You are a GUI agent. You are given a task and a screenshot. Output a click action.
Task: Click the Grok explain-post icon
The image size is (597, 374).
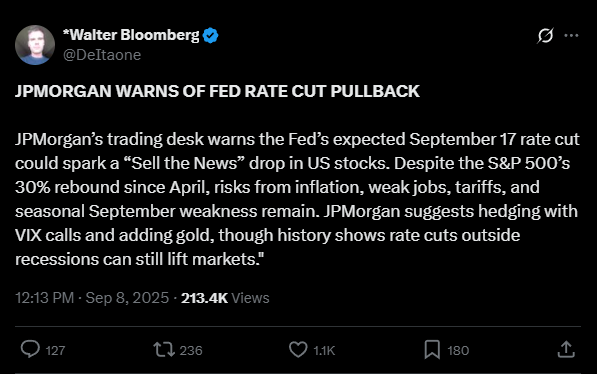545,35
